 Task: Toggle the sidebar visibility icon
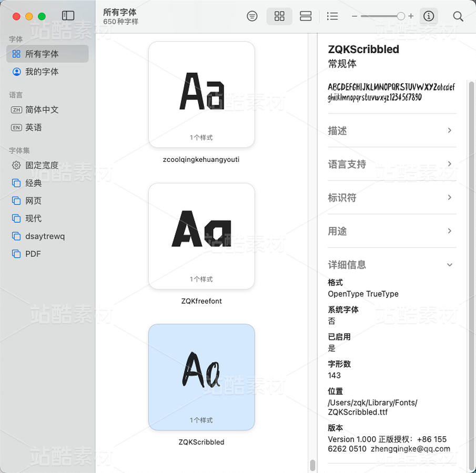tap(68, 15)
